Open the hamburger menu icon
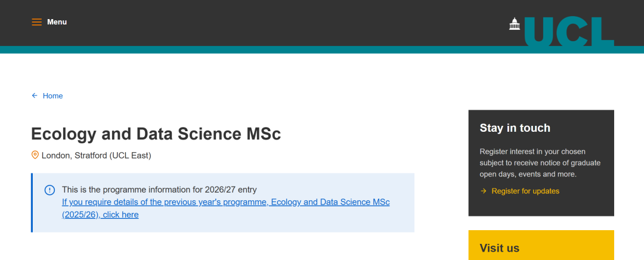 click(x=37, y=22)
